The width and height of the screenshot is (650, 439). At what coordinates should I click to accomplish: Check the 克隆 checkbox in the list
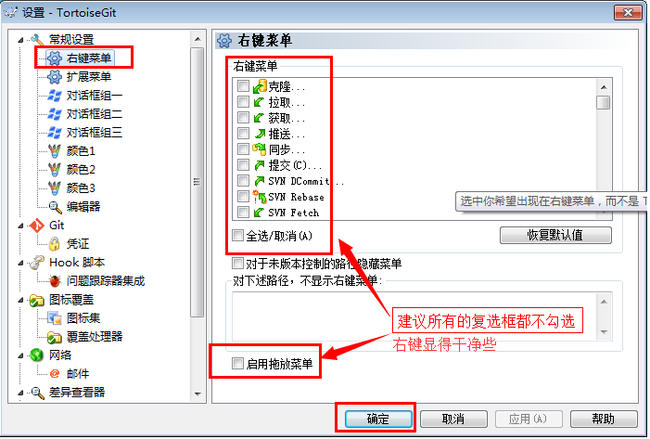coord(243,86)
